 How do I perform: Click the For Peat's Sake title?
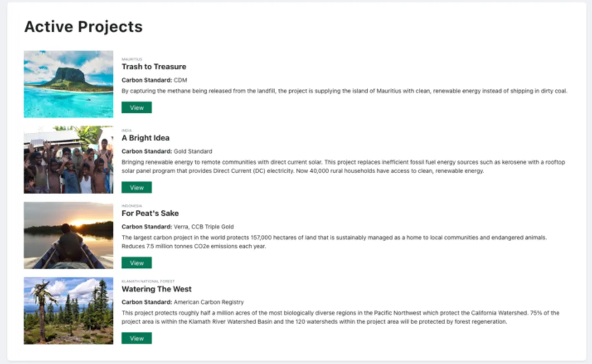[150, 214]
